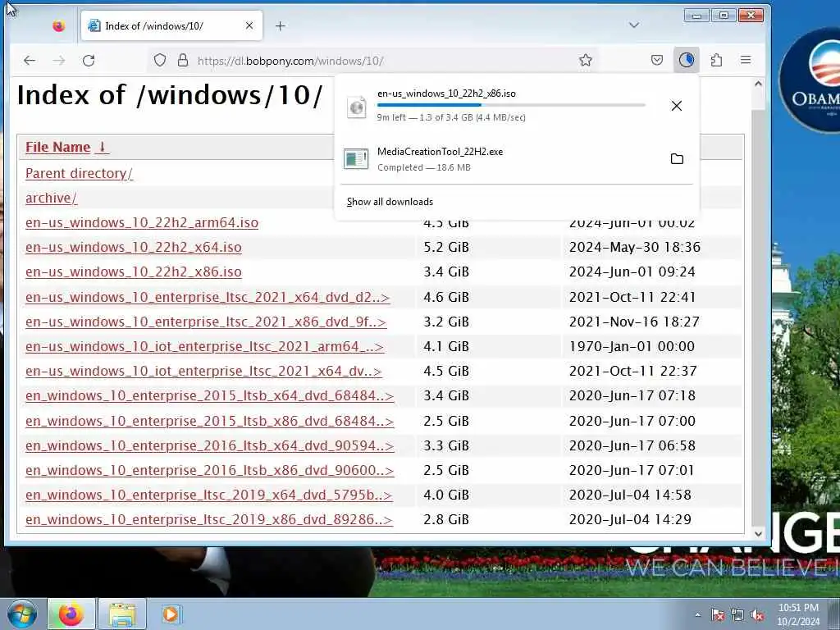This screenshot has width=840, height=630.
Task: Reload the current page
Action: 89,61
